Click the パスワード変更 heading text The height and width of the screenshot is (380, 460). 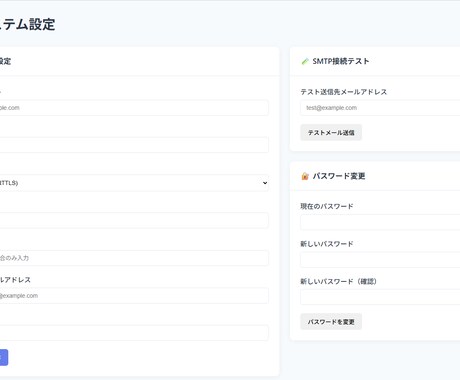339,176
